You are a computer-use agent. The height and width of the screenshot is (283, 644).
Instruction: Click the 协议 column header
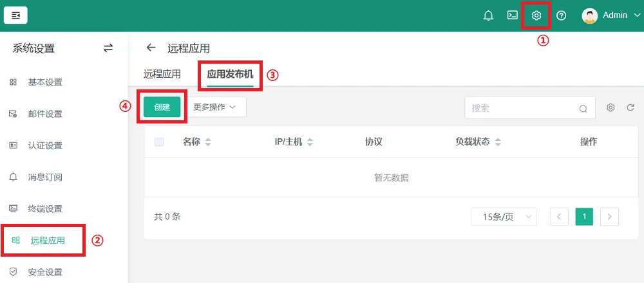click(x=374, y=142)
